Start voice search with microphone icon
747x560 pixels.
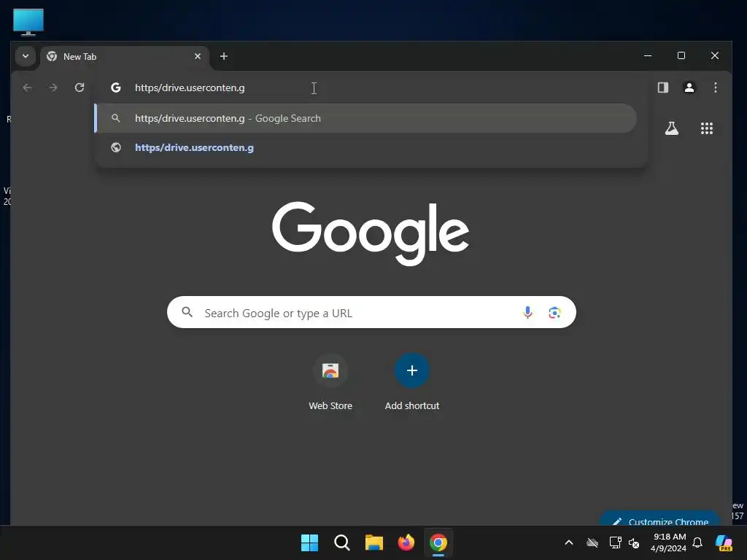(528, 312)
